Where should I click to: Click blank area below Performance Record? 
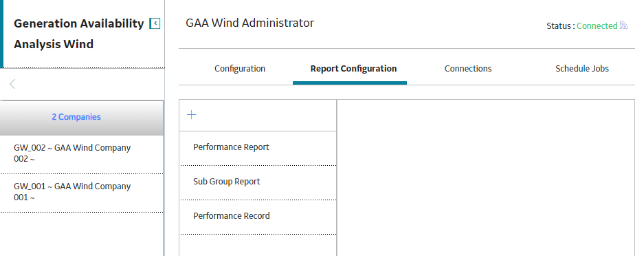tap(258, 245)
